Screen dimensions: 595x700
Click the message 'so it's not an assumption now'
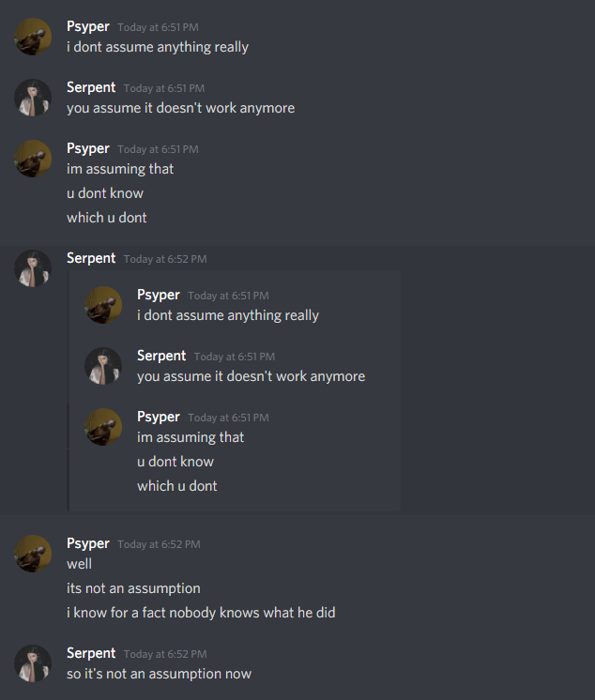click(159, 674)
